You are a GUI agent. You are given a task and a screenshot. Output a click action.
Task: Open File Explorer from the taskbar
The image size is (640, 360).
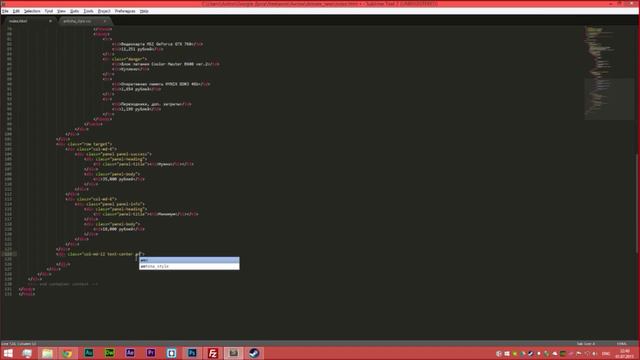[47, 353]
